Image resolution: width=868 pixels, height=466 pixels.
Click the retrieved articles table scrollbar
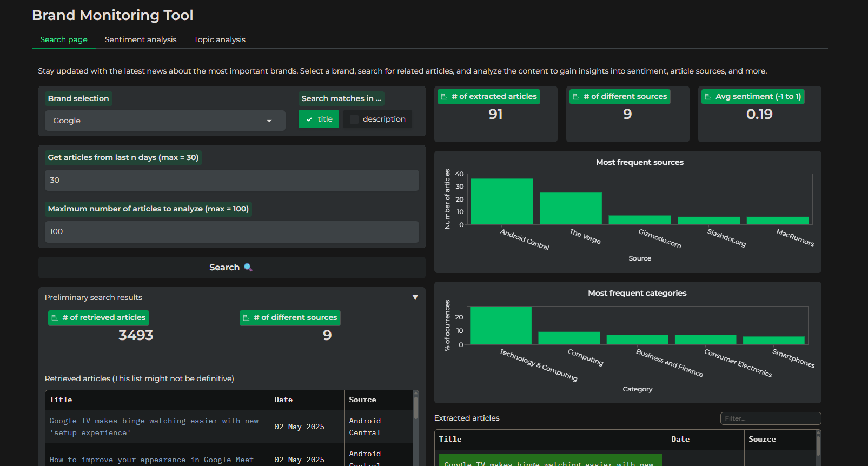tap(416, 408)
